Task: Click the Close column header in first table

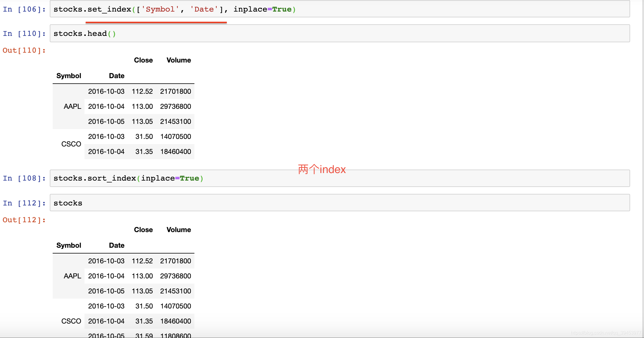Action: [143, 60]
